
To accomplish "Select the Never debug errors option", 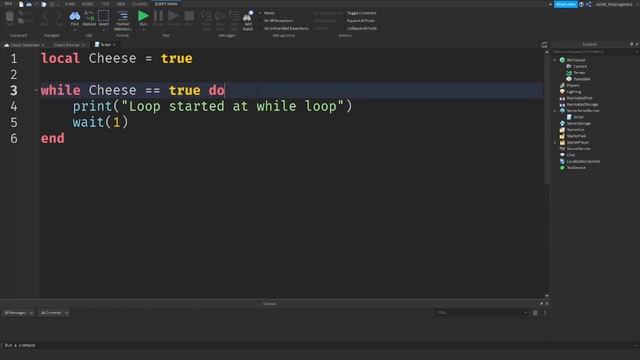I will 269,13.
